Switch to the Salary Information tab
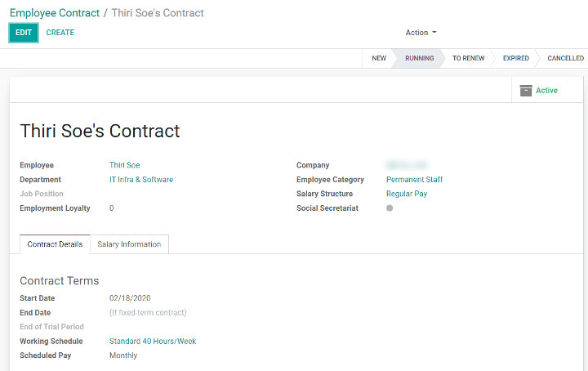Image resolution: width=588 pixels, height=371 pixels. point(129,244)
